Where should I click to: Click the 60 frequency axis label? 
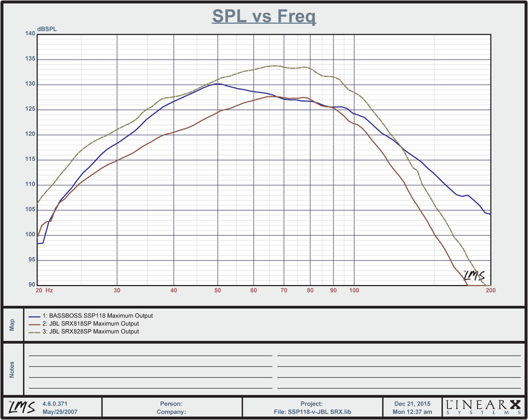tap(254, 290)
